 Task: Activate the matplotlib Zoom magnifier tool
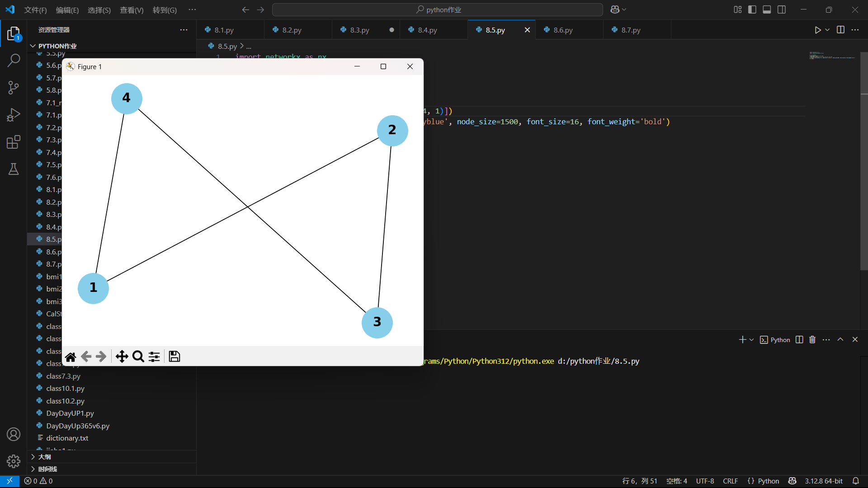(x=138, y=357)
